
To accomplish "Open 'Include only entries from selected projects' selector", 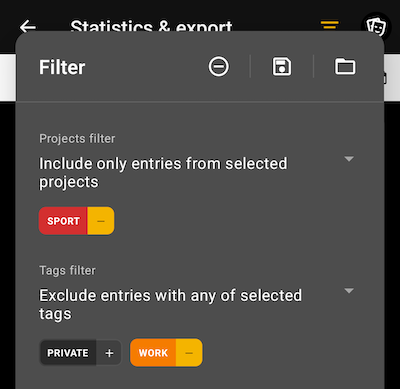I will click(x=197, y=173).
